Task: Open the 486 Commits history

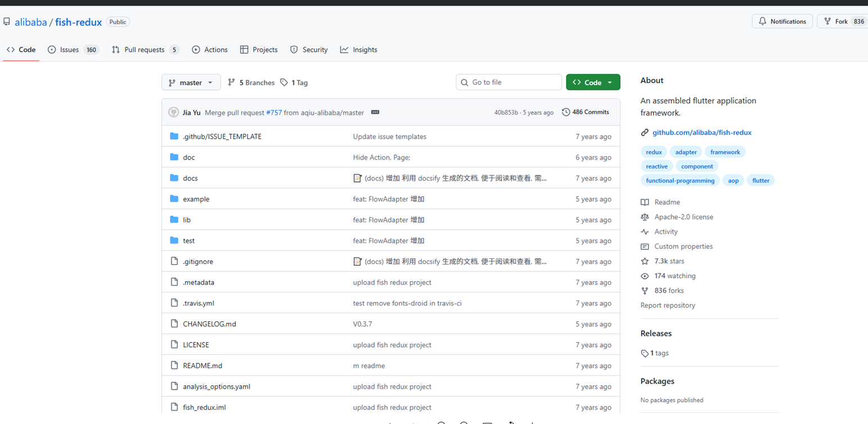Action: pos(585,112)
